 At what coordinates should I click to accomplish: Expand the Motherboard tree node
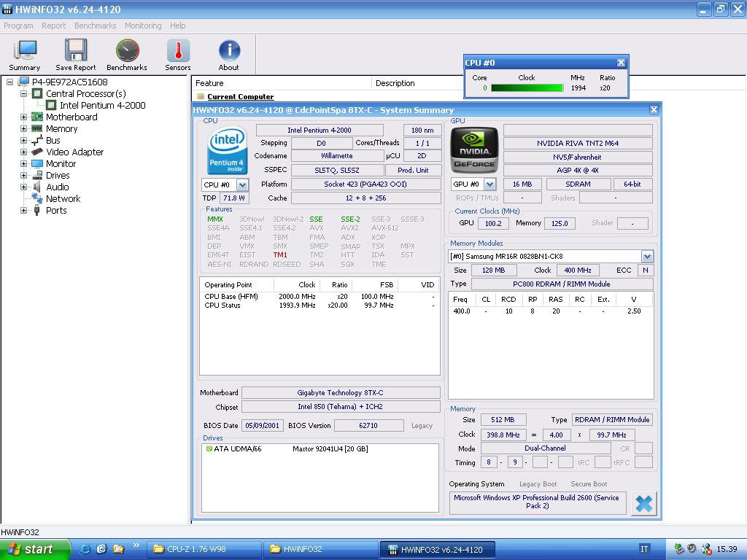pos(23,117)
